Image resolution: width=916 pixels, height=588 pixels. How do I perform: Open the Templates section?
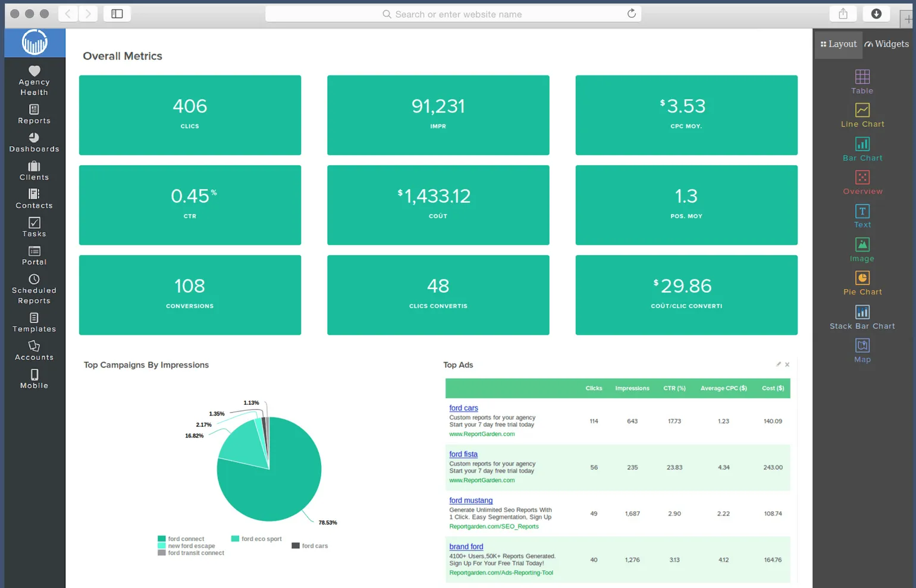pos(33,323)
